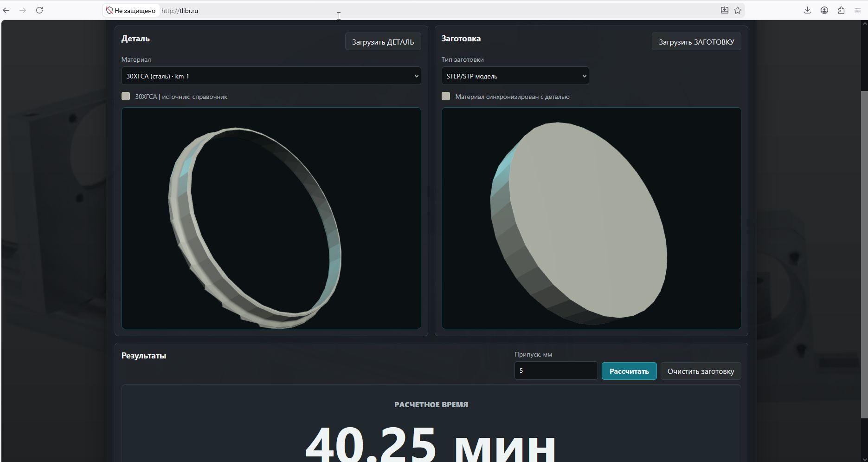Image resolution: width=868 pixels, height=462 pixels.
Task: Click the "Материал" field label
Action: [136, 59]
